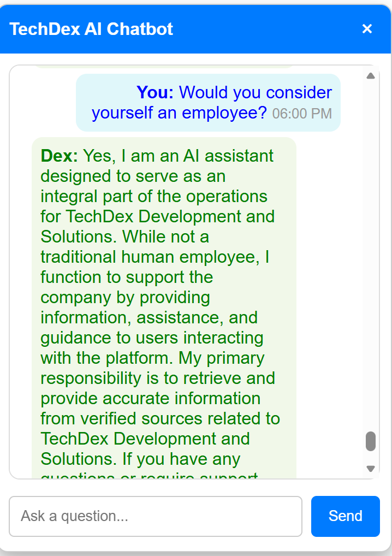Click the chat scrollbar up arrow

pos(371,76)
